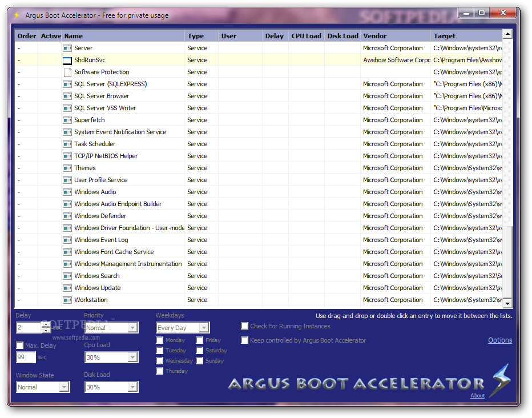Image resolution: width=532 pixels, height=418 pixels.
Task: Decrease the Delay spinner value
Action: click(46, 330)
